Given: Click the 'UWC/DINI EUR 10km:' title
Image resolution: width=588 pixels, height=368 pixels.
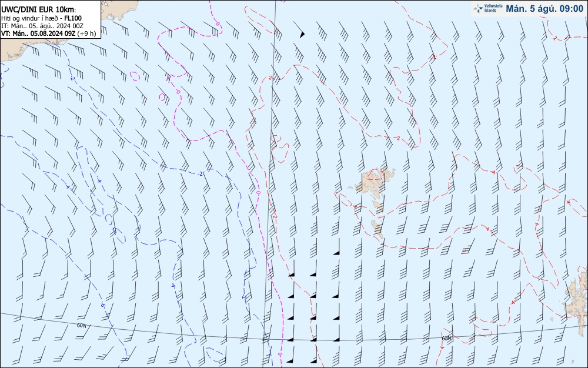Looking at the screenshot, I should pos(39,10).
